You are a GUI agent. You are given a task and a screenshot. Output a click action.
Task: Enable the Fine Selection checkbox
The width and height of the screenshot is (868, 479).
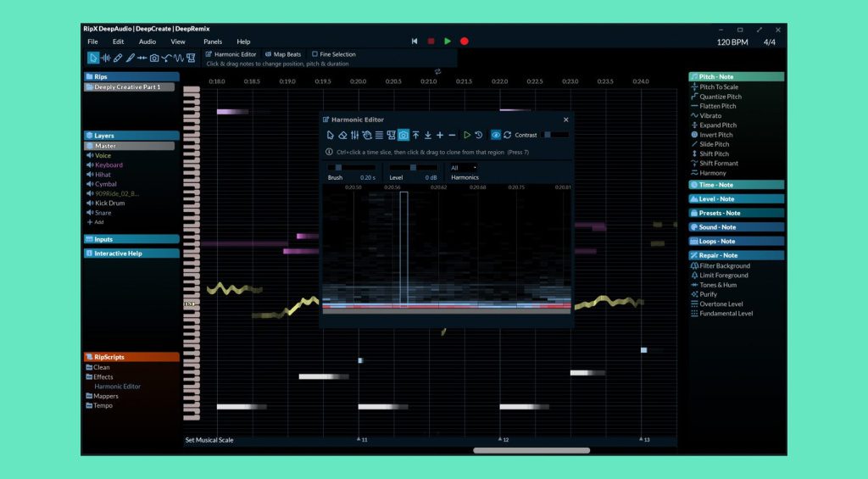(314, 54)
